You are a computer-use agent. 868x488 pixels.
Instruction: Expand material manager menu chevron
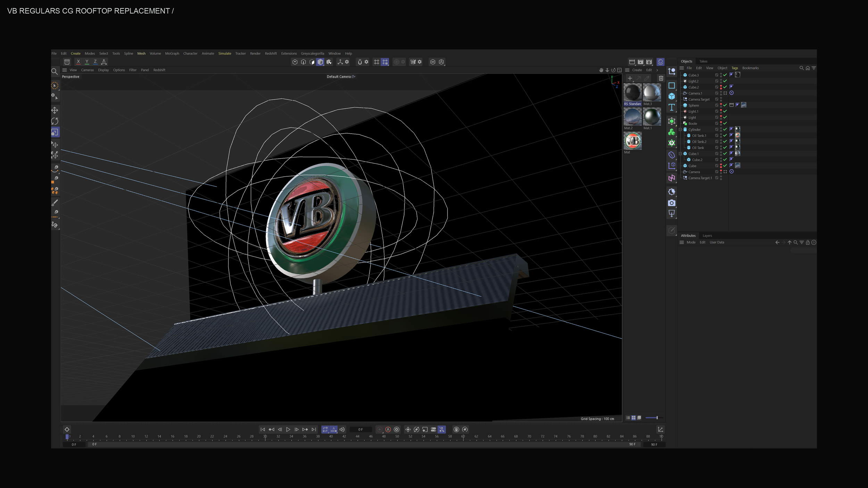pyautogui.click(x=657, y=70)
